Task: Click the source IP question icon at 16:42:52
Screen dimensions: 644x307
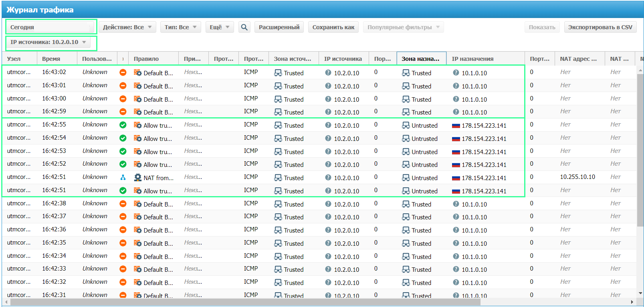Action: (x=328, y=164)
